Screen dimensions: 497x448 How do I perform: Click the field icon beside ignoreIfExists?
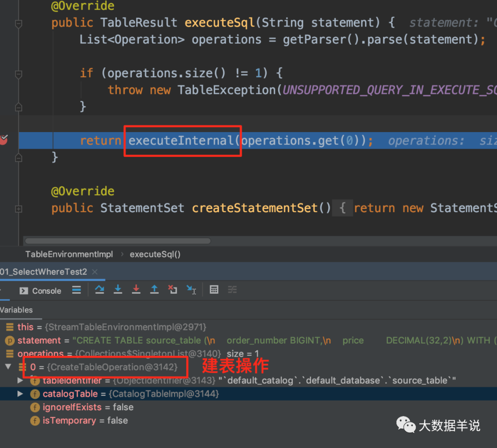(35, 407)
